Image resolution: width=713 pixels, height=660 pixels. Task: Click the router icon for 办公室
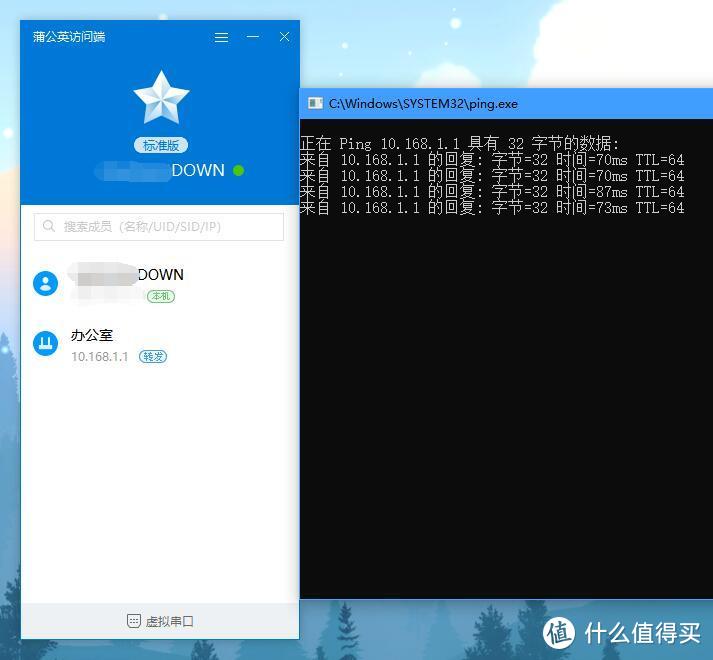pyautogui.click(x=45, y=343)
